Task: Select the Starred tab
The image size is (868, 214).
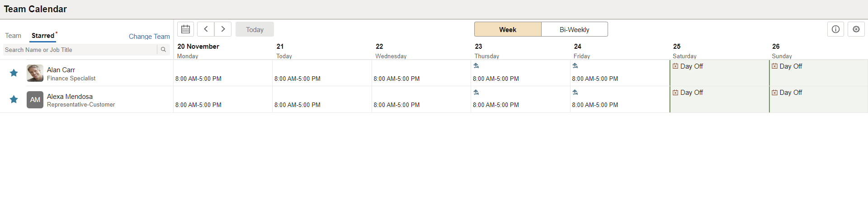Action: 43,36
